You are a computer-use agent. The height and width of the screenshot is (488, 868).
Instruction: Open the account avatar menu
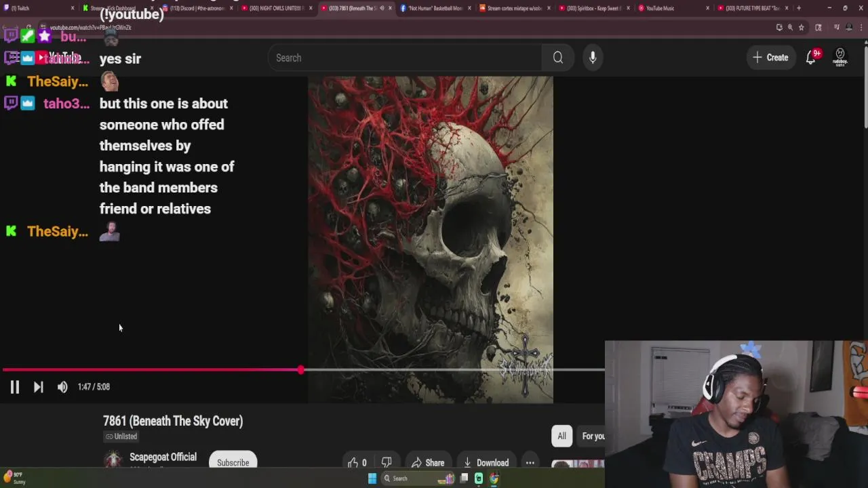tap(840, 58)
